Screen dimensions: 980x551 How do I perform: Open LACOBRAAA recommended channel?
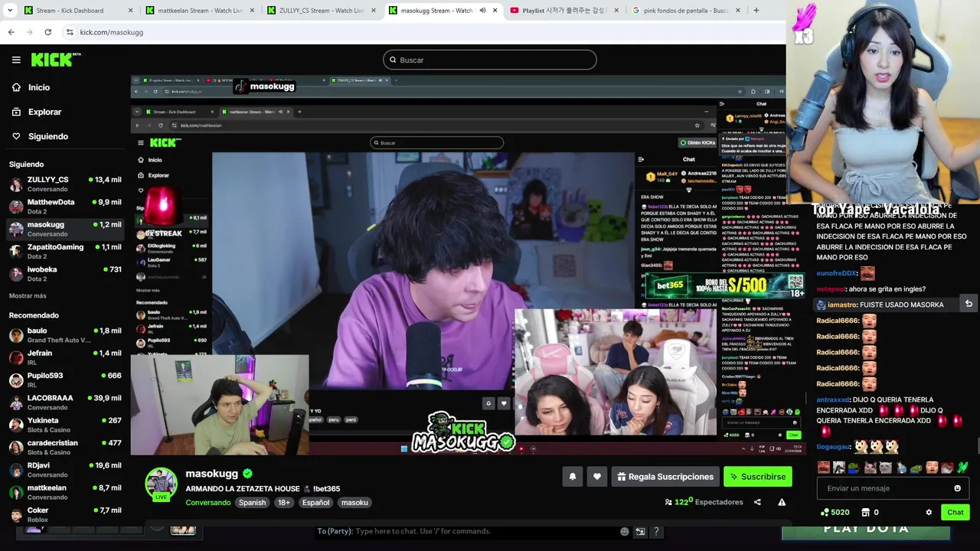tap(65, 402)
